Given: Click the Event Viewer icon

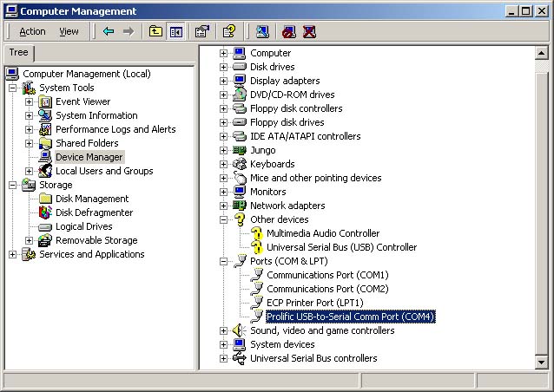Looking at the screenshot, I should pyautogui.click(x=45, y=101).
